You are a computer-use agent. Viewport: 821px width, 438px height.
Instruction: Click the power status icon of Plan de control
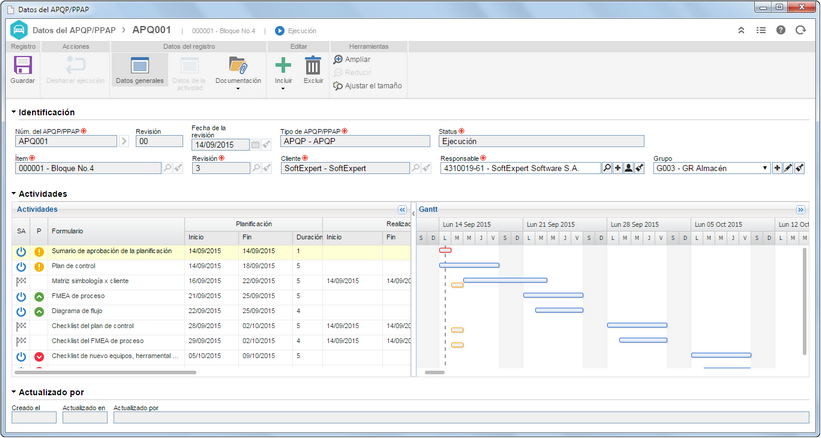[x=21, y=266]
